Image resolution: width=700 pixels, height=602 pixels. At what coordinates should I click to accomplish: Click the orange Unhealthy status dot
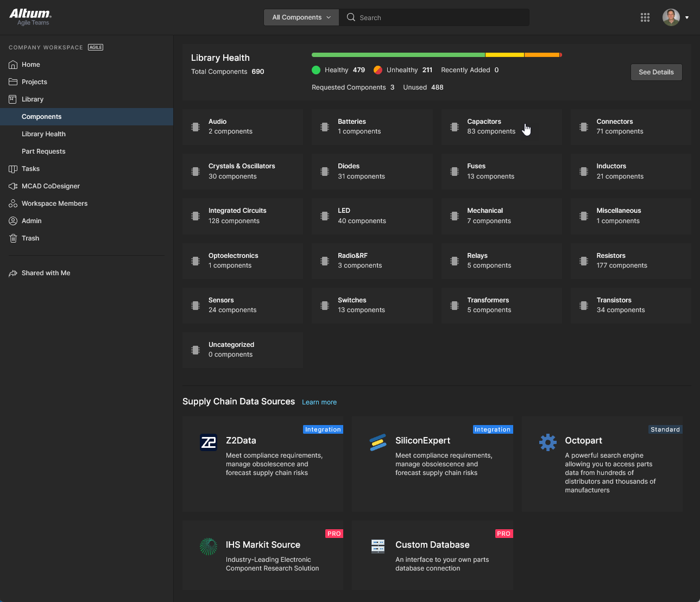378,70
